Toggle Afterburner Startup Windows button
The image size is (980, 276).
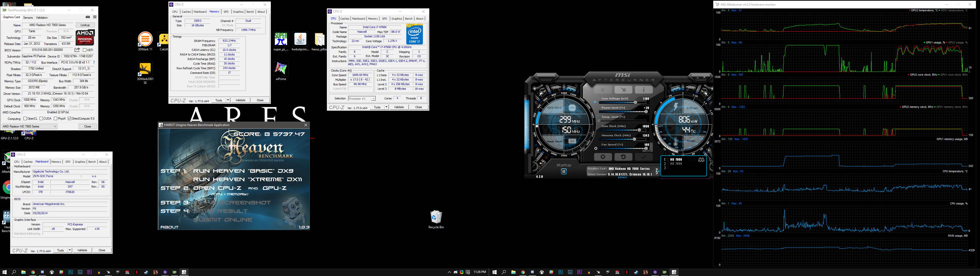(x=564, y=171)
